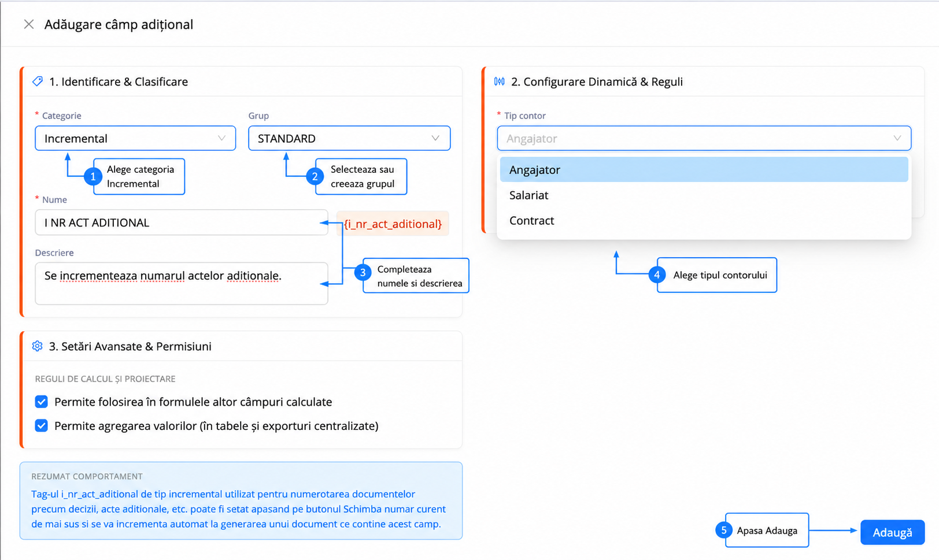This screenshot has height=560, width=939.
Task: Collapse the Tip contor dropdown arrow
Action: 897,138
